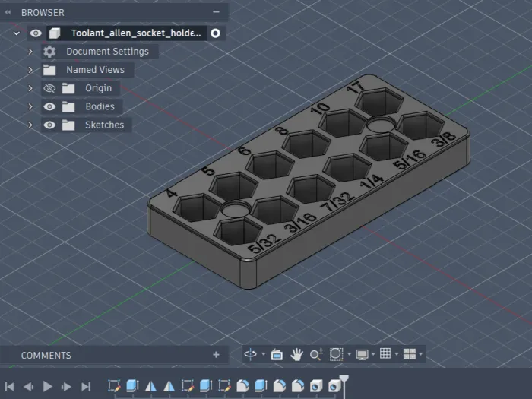532x399 pixels.
Task: Click the COMMENTS panel header
Action: tap(46, 355)
